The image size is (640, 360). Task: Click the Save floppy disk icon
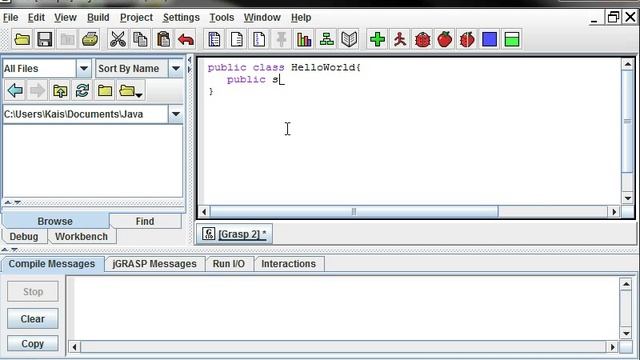[44, 40]
